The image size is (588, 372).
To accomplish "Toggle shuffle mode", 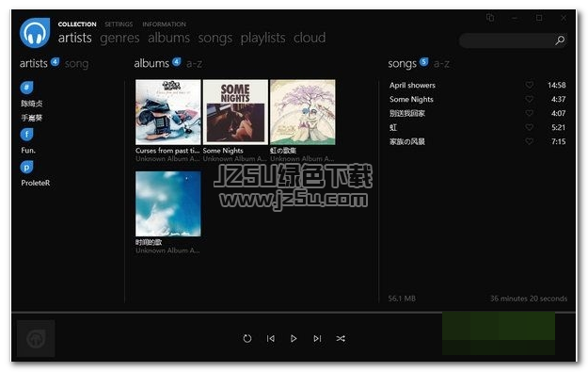I will pos(341,339).
